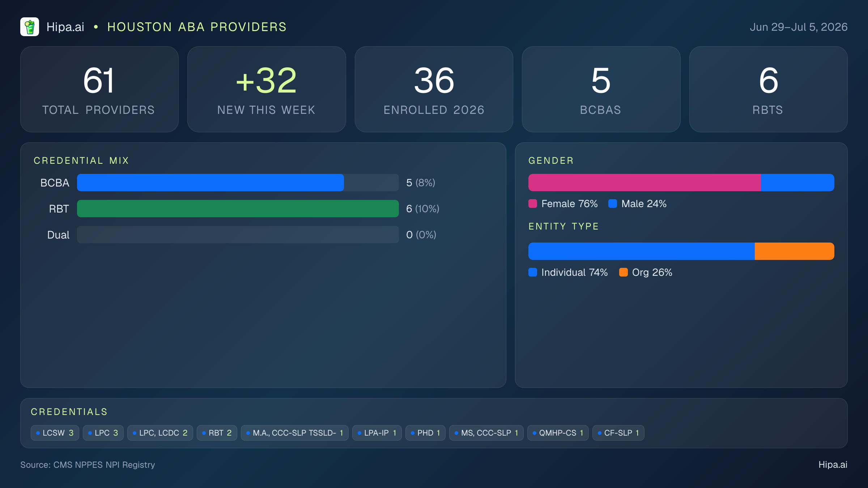Open the New This Week card
This screenshot has height=488, width=868.
(267, 89)
